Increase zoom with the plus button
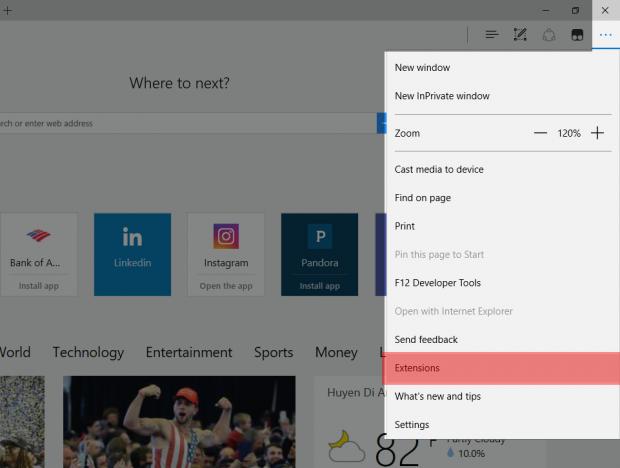This screenshot has width=620, height=468. (597, 133)
